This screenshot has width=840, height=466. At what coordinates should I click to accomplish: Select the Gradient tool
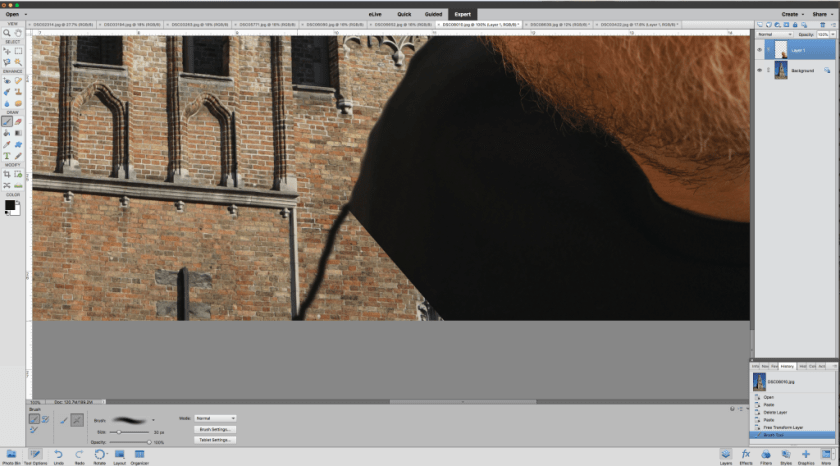[x=18, y=133]
